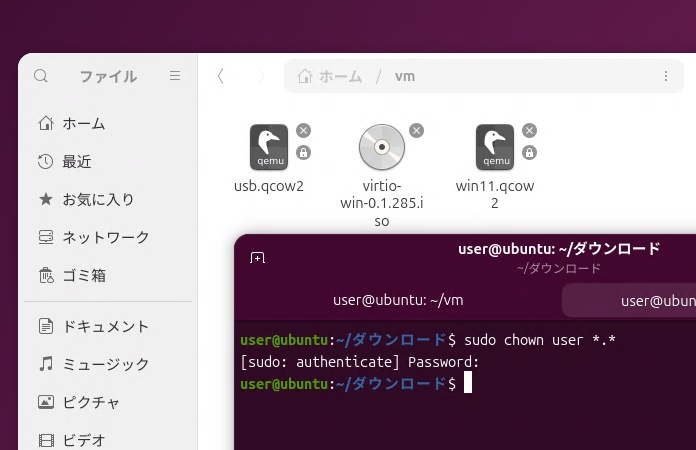Image resolution: width=696 pixels, height=450 pixels.
Task: Select the usb.qcow2 file icon
Action: tap(269, 148)
